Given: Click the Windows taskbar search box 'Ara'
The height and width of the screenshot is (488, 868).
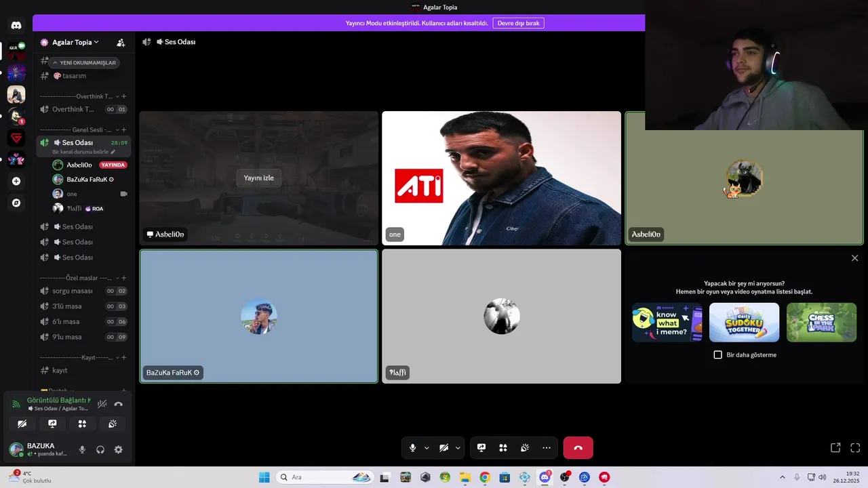Looking at the screenshot, I should pyautogui.click(x=325, y=477).
